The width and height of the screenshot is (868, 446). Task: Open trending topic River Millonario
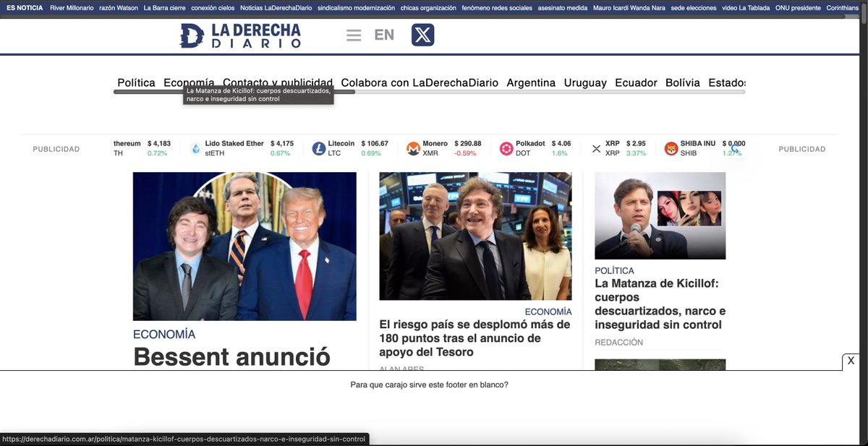[72, 8]
